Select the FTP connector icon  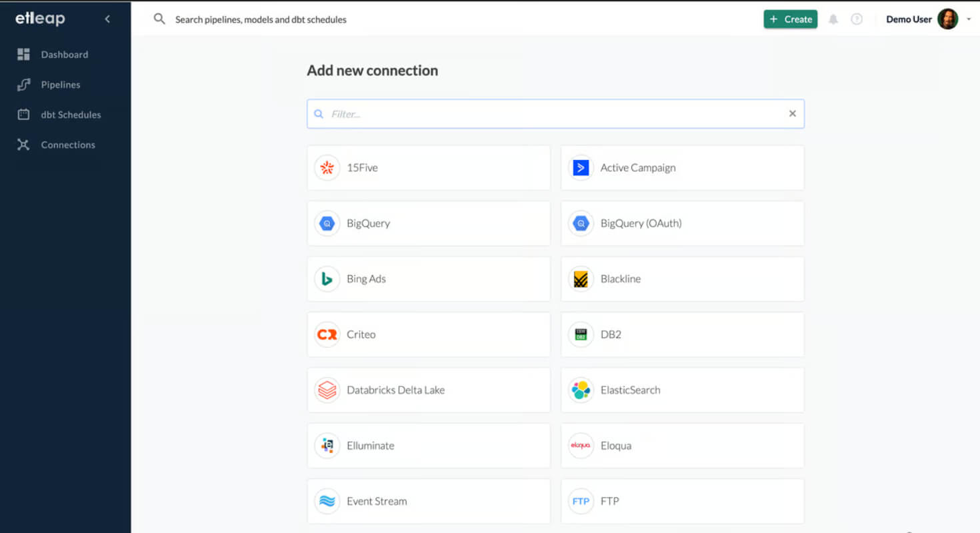click(581, 501)
